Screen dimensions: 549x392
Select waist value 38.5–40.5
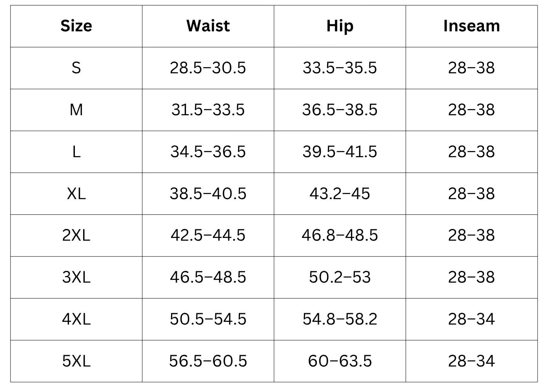click(208, 194)
